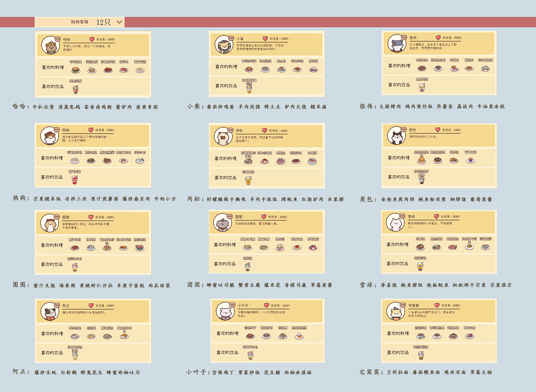Select the 草莓大福 dish icon in 宅窝窝's card
This screenshot has width=536, height=392.
click(x=469, y=336)
